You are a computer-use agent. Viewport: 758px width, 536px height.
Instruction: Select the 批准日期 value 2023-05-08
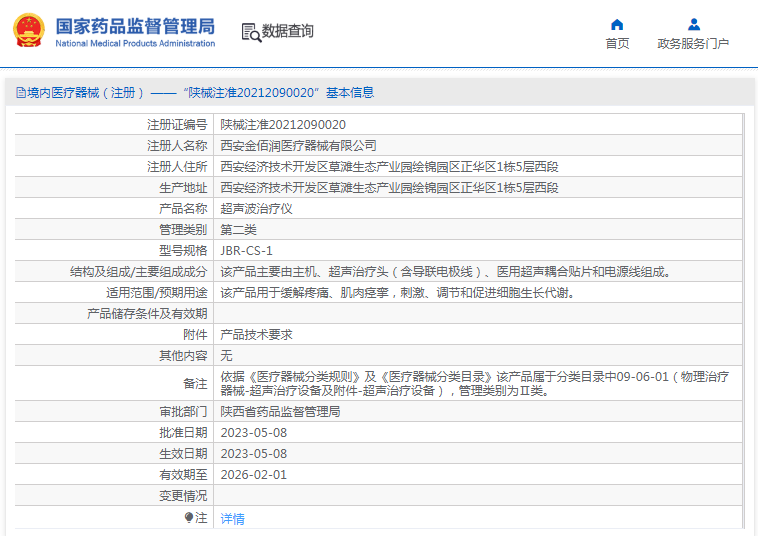pyautogui.click(x=254, y=433)
